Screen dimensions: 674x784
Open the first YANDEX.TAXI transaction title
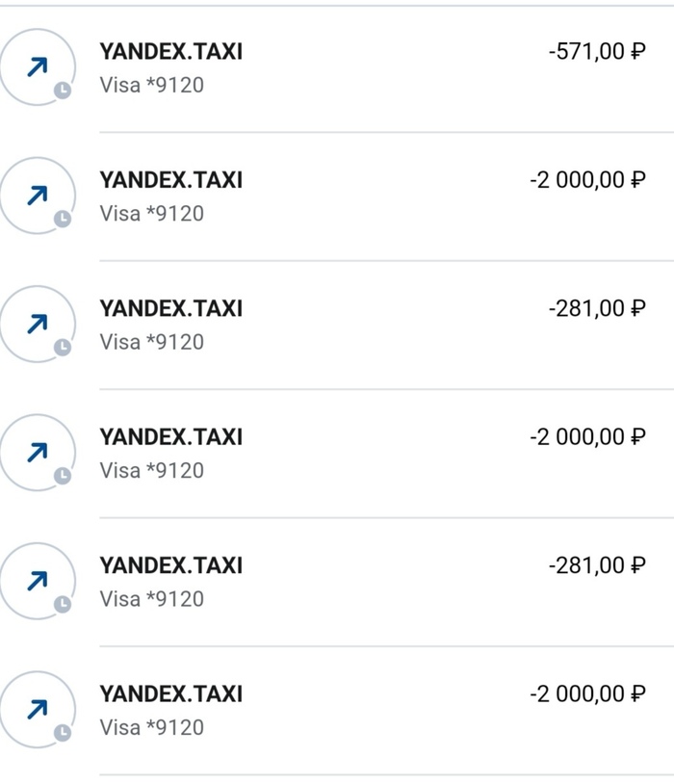(170, 51)
